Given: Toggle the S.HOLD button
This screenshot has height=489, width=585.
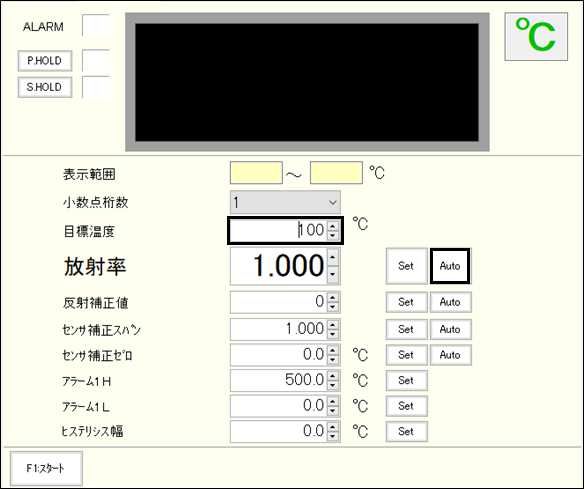Looking at the screenshot, I should coord(45,87).
